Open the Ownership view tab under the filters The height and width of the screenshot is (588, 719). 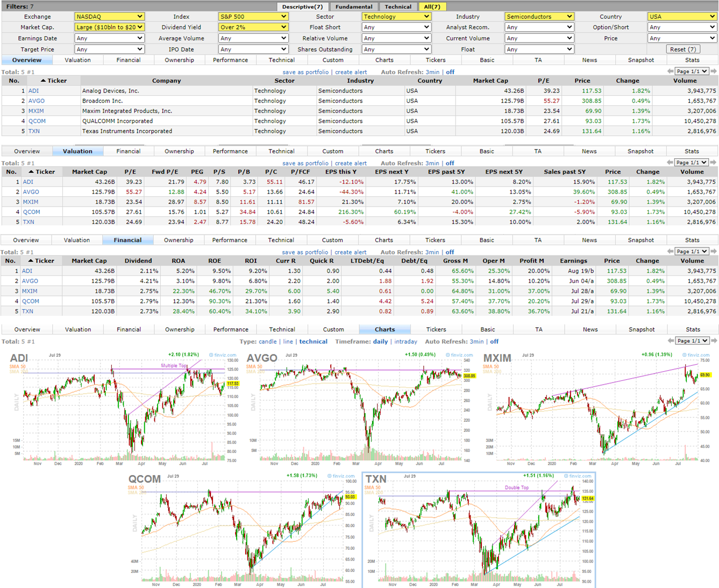pos(179,60)
